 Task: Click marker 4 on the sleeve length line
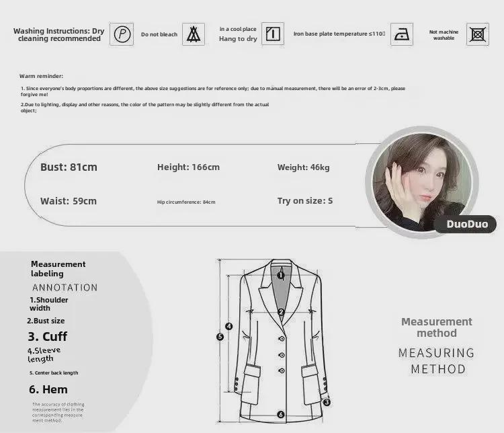tap(229, 326)
